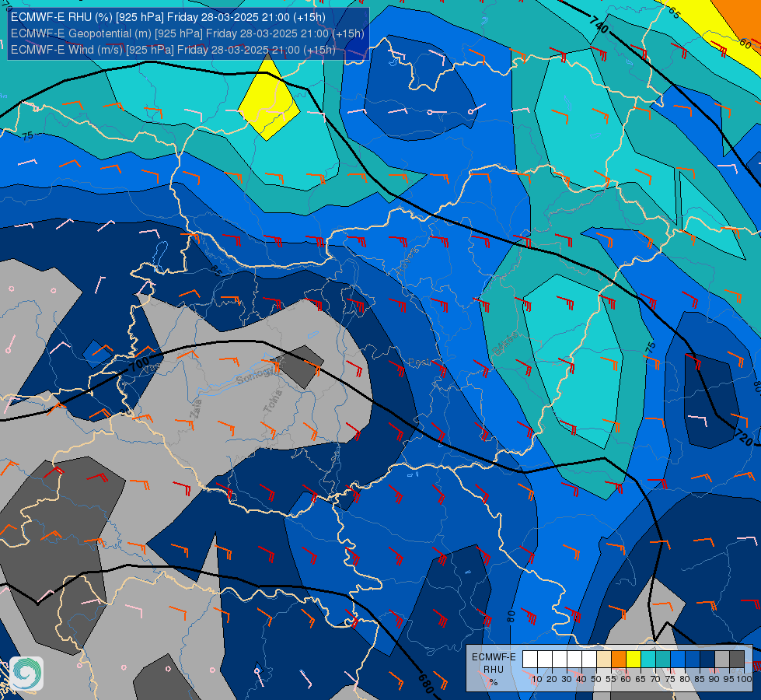Select the ECMWF-E Wind (m/s) title line
761x700 pixels.
(x=173, y=50)
